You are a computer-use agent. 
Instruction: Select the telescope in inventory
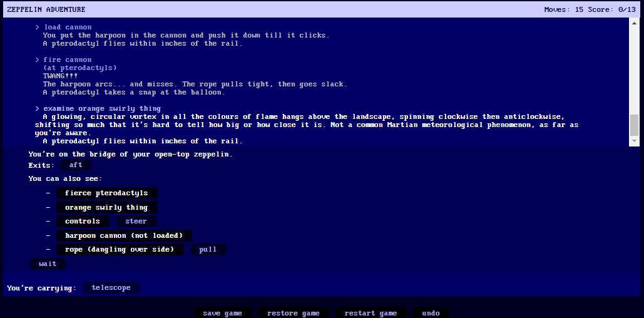pos(111,287)
